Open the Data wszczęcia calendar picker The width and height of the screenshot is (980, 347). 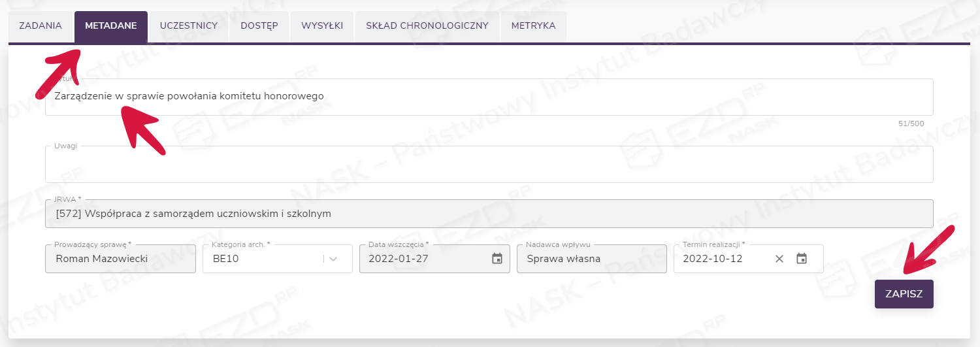[x=497, y=259]
